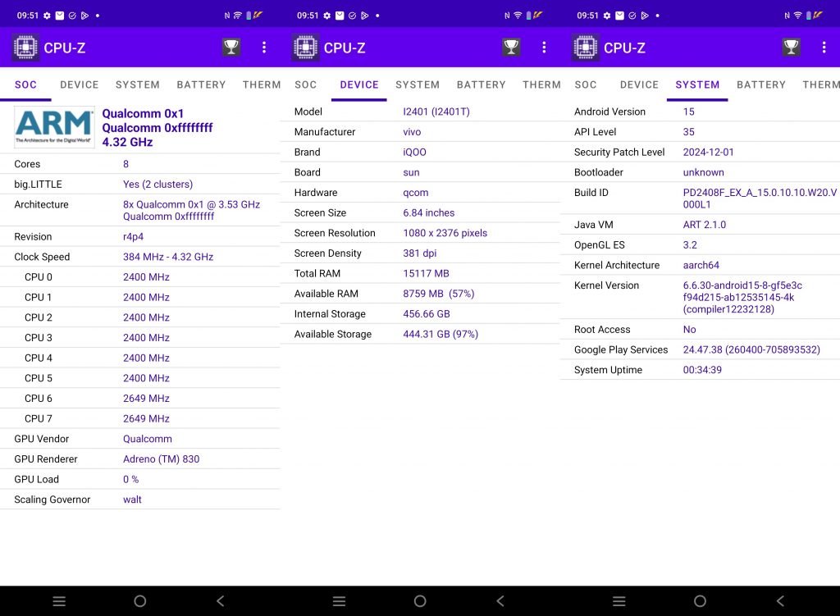
Task: Click Available Storage '444.31 GB (97%)'
Action: pyautogui.click(x=441, y=334)
